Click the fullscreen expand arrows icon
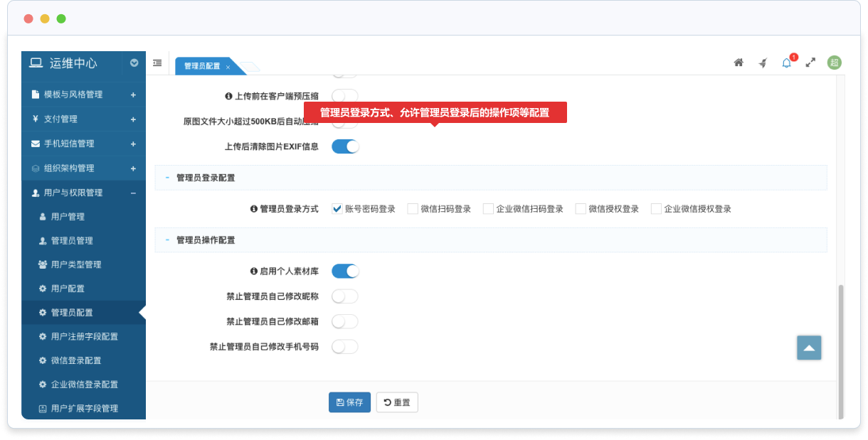Viewport: 868px width, 440px height. tap(810, 63)
